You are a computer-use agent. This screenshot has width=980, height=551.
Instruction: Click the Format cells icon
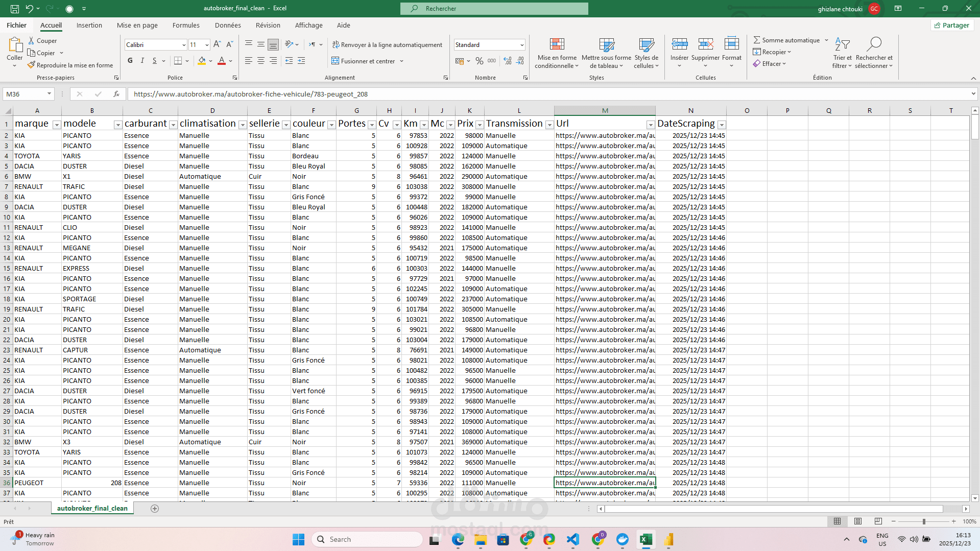[x=731, y=44]
